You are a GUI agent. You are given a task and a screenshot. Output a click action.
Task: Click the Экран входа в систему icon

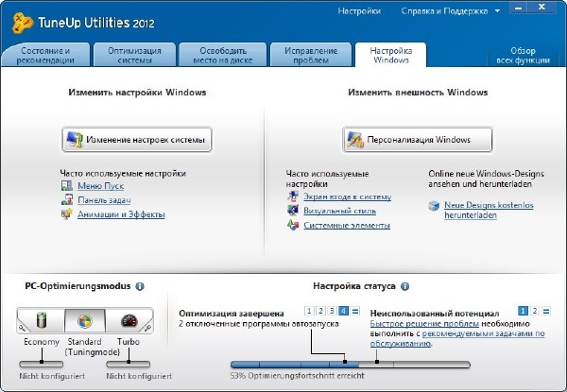click(293, 196)
